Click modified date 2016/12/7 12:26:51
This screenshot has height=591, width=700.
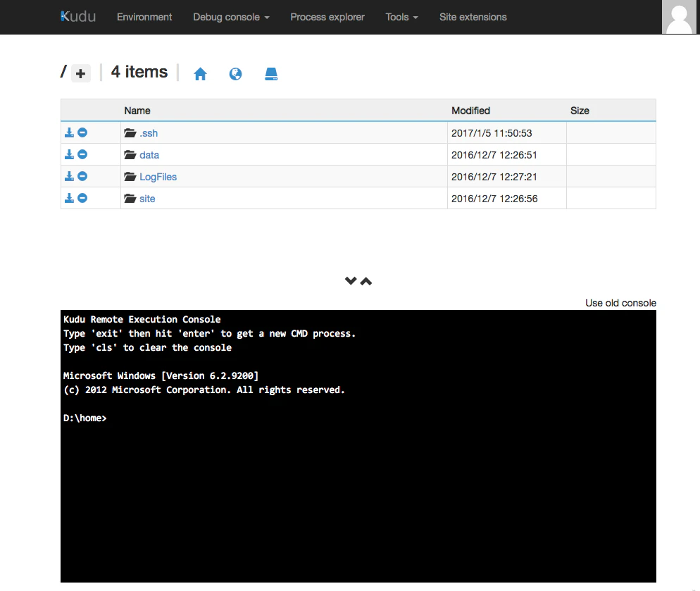(x=494, y=155)
